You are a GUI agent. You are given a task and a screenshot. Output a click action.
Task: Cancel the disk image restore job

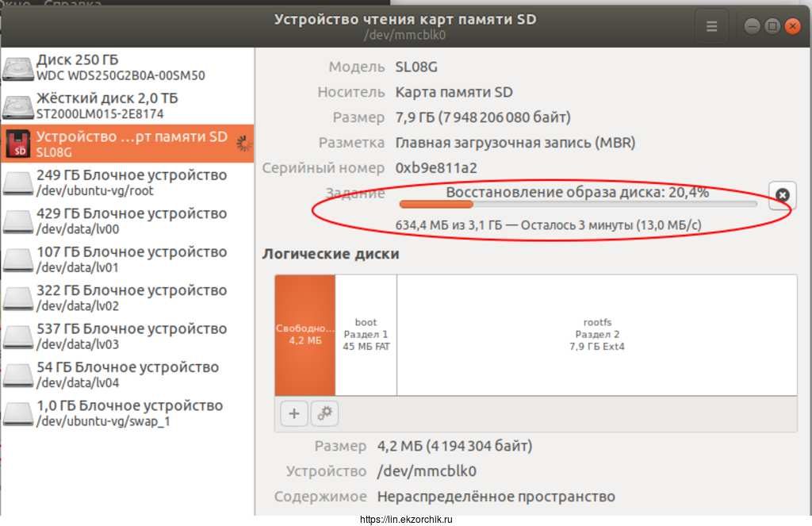coord(782,195)
